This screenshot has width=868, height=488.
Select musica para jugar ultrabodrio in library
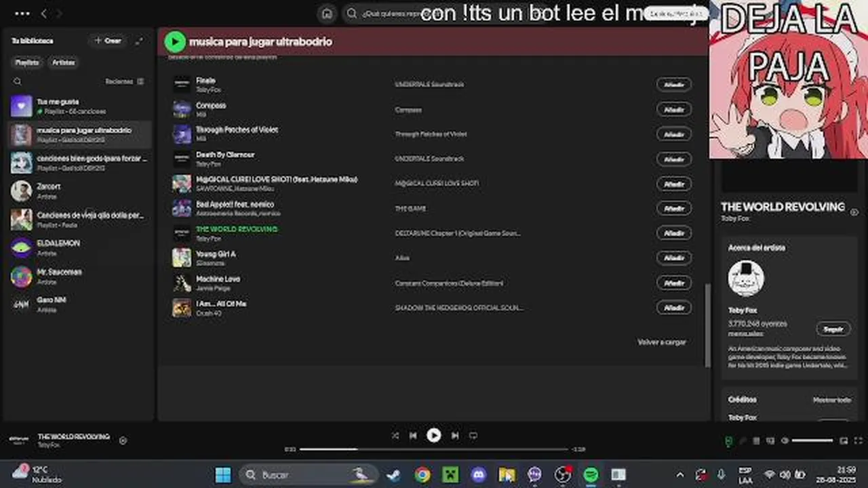[x=80, y=134]
